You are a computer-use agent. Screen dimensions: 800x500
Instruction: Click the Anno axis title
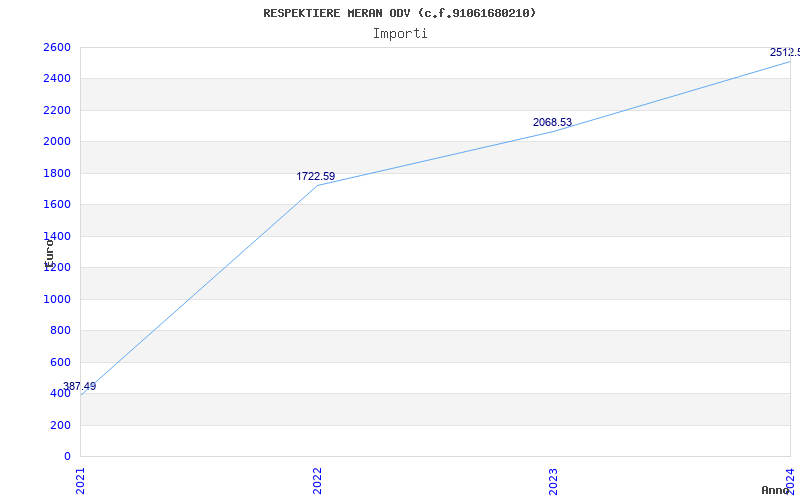point(775,490)
